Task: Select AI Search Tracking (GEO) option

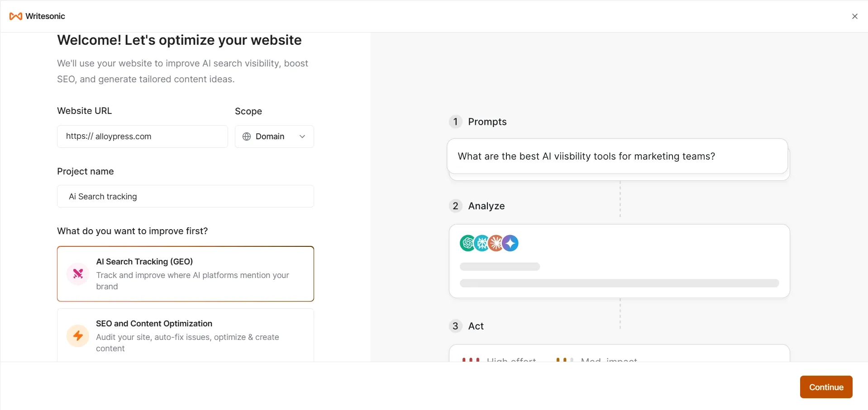Action: 186,274
